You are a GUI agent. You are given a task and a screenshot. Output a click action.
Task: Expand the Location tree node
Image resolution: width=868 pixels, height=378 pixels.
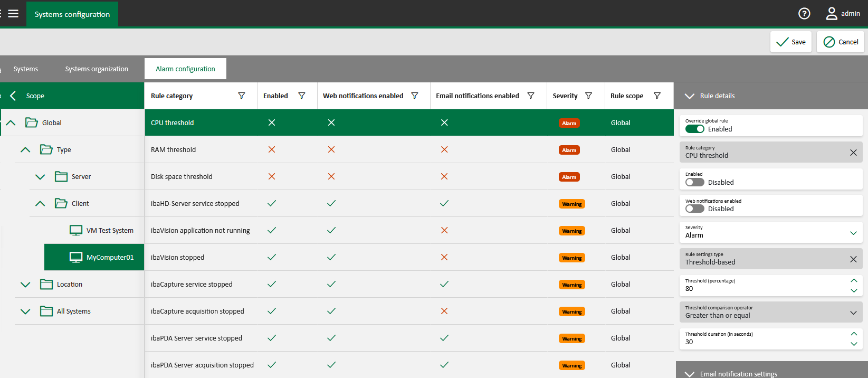(x=25, y=284)
